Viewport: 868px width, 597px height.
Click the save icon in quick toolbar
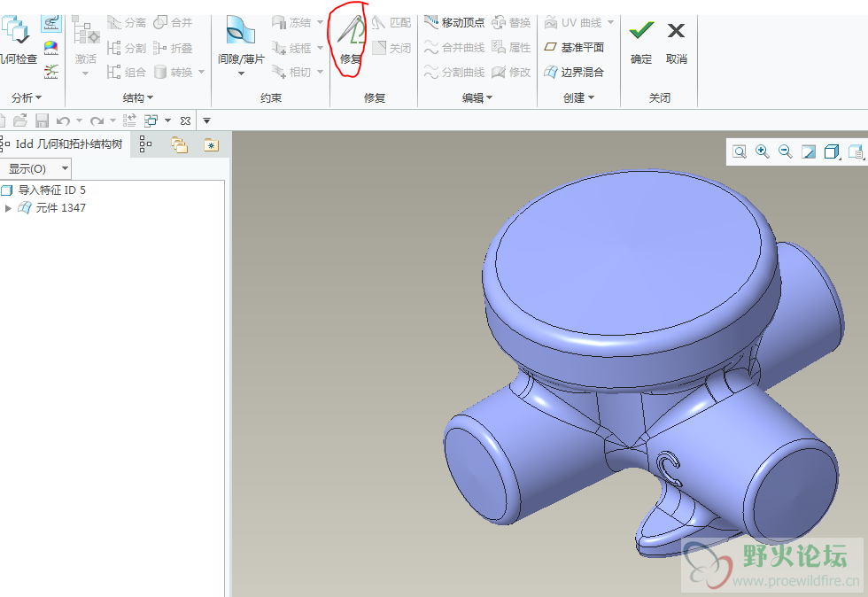tap(43, 120)
